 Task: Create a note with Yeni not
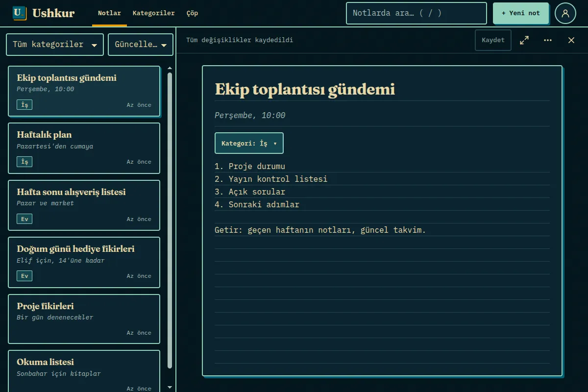[521, 13]
